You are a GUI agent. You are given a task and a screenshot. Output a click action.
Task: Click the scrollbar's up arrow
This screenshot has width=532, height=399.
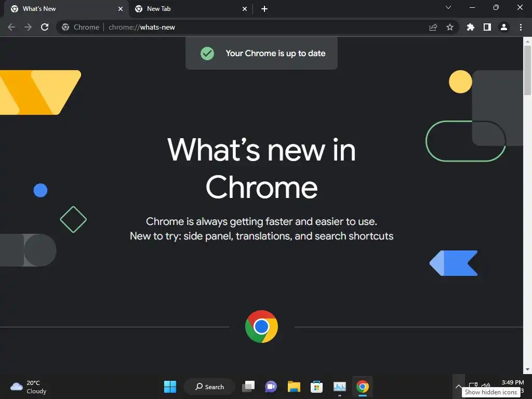[527, 41]
